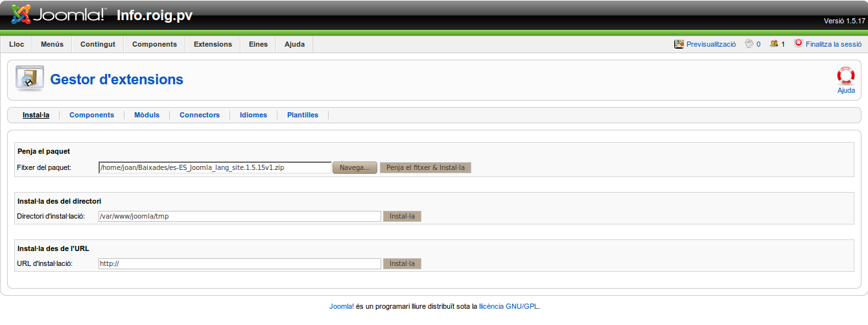The width and height of the screenshot is (868, 325).
Task: Click the Joomla! logo in header
Action: [58, 14]
